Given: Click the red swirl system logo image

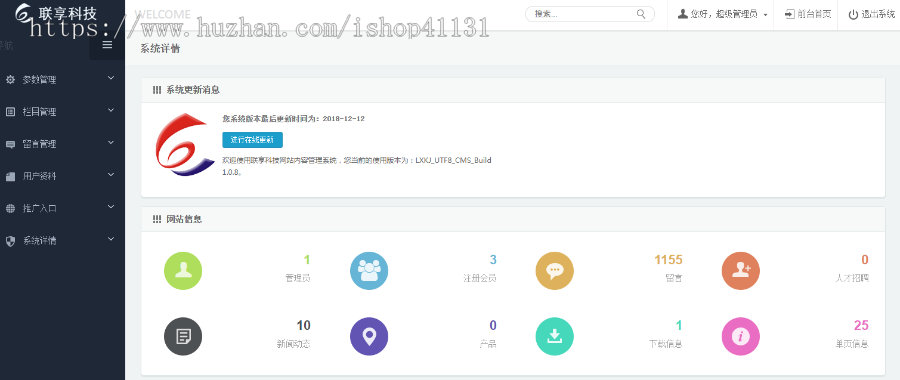Looking at the screenshot, I should tap(185, 145).
